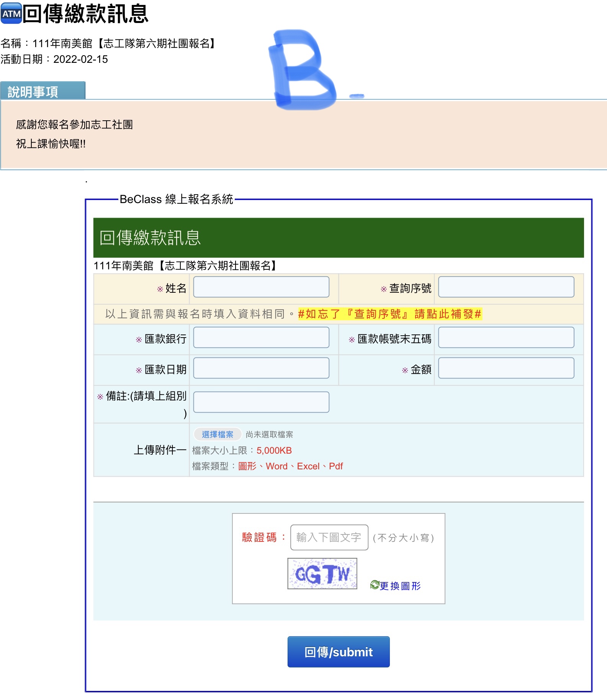This screenshot has width=607, height=700.
Task: Click the green refresh captcha icon
Action: pyautogui.click(x=374, y=585)
